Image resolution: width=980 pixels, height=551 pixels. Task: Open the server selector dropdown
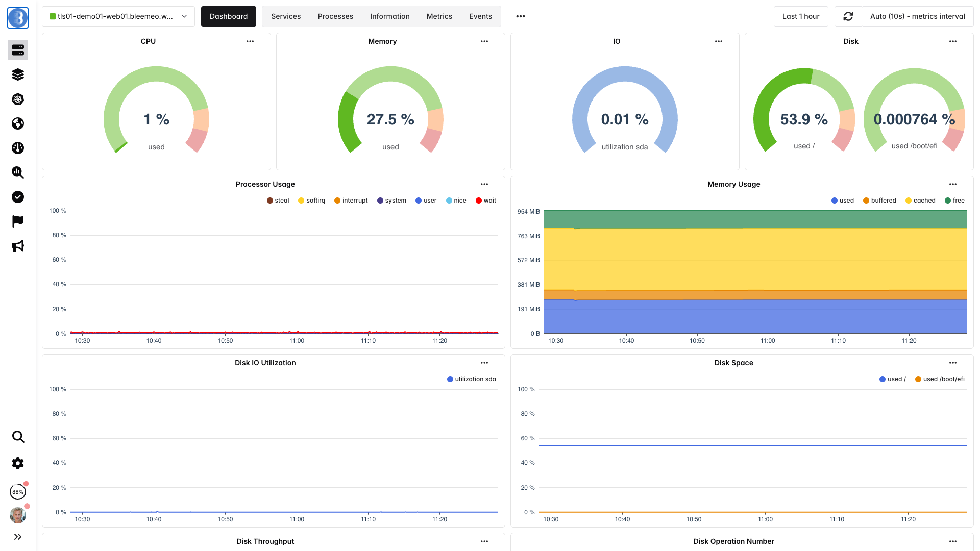coord(118,16)
